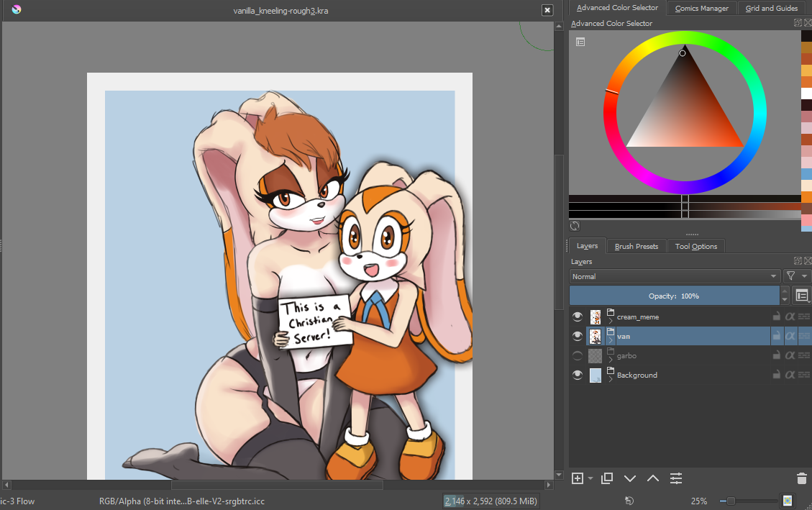Toggle alpha lock on Background layer

[x=790, y=375]
